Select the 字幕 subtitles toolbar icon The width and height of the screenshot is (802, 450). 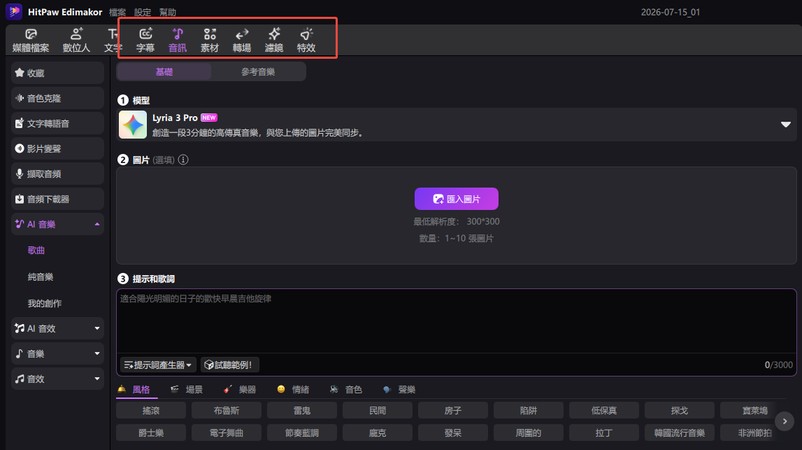tap(145, 40)
